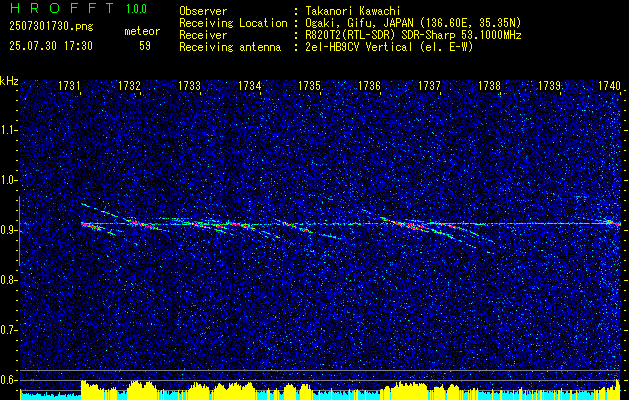
Task: Click the meteor count value 59
Action: [145, 46]
